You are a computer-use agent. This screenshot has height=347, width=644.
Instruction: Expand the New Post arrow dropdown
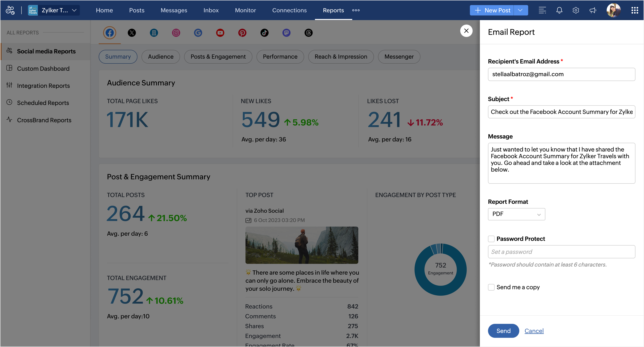pos(521,10)
